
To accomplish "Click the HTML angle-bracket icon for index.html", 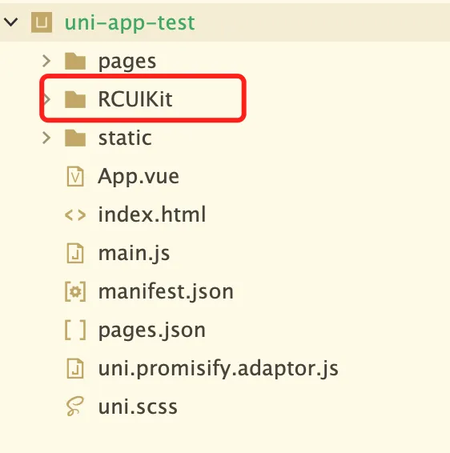I will [75, 215].
